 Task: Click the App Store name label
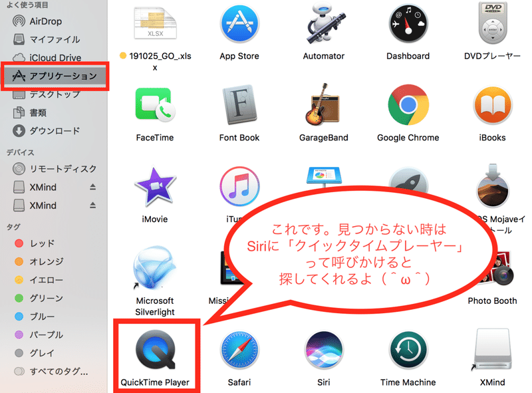[x=239, y=56]
